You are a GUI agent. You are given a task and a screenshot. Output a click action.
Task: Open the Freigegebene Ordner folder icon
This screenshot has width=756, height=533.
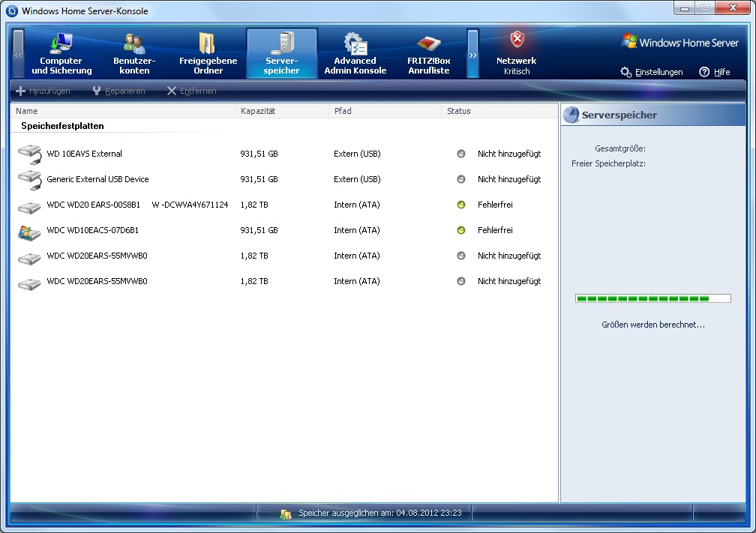[x=208, y=43]
